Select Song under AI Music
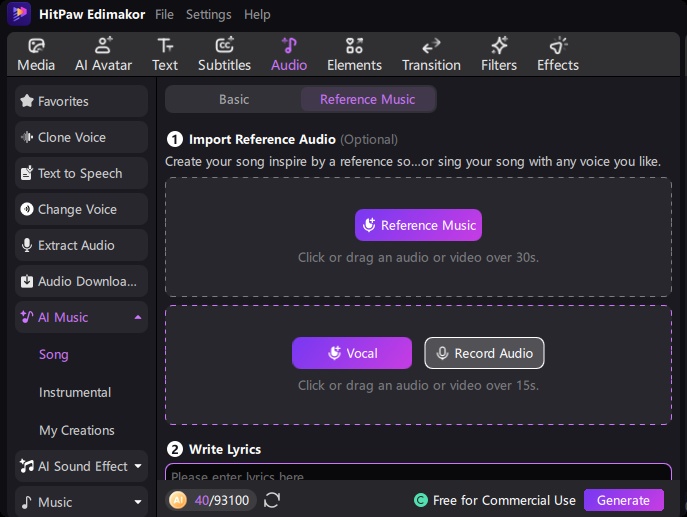Viewport: 687px width, 517px height. 53,354
